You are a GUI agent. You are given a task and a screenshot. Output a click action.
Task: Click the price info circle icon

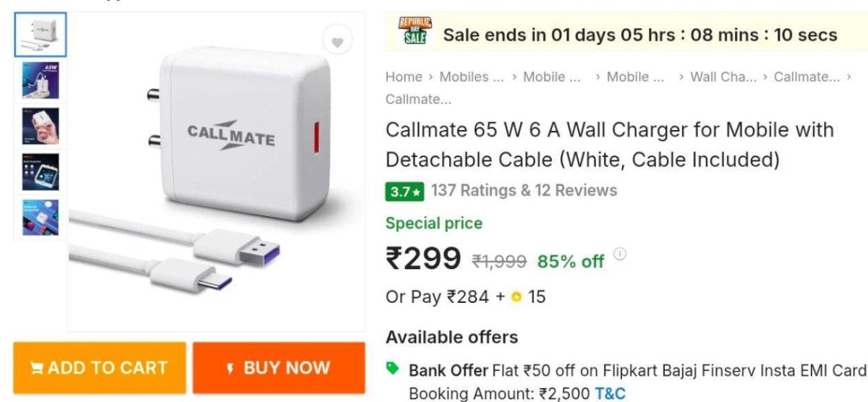[620, 254]
